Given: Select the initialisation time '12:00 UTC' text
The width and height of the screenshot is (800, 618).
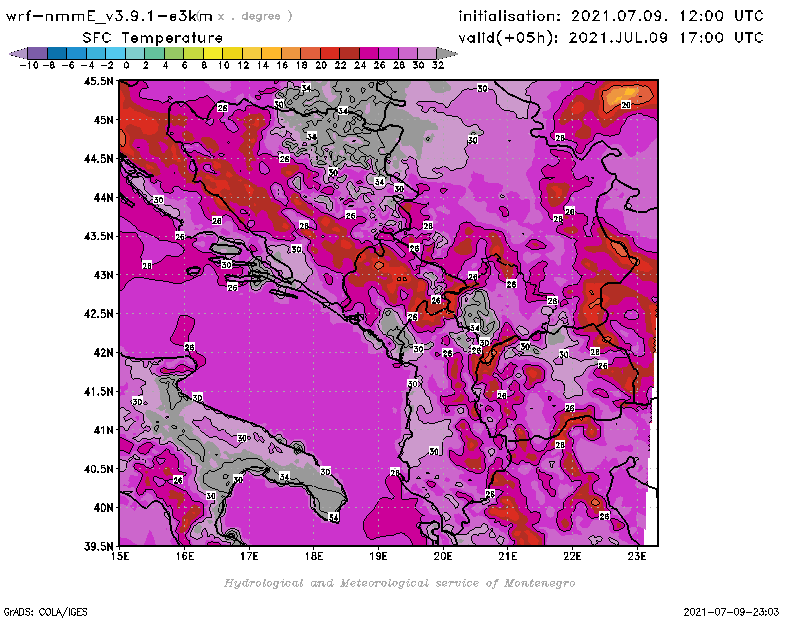Looking at the screenshot, I should pyautogui.click(x=720, y=16).
